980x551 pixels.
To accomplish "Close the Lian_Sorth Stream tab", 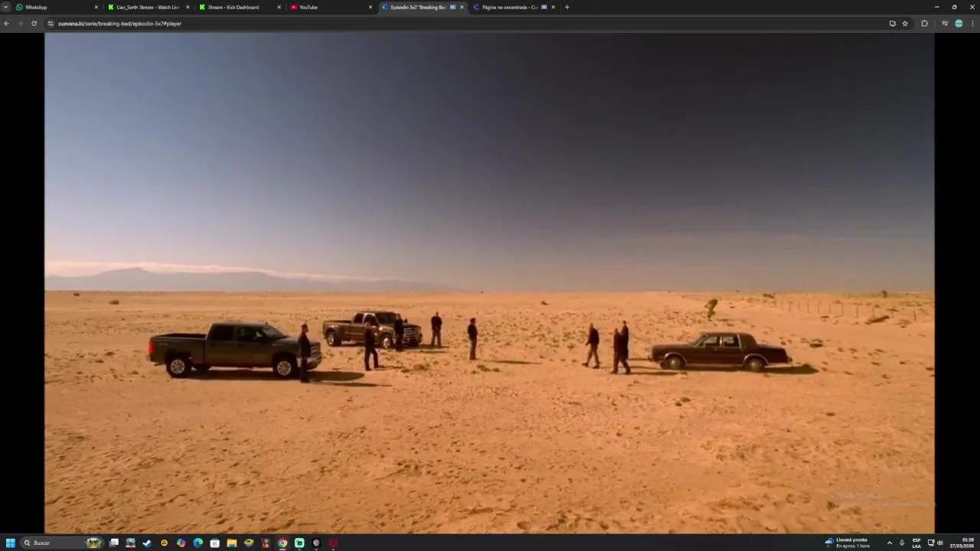I will (188, 7).
